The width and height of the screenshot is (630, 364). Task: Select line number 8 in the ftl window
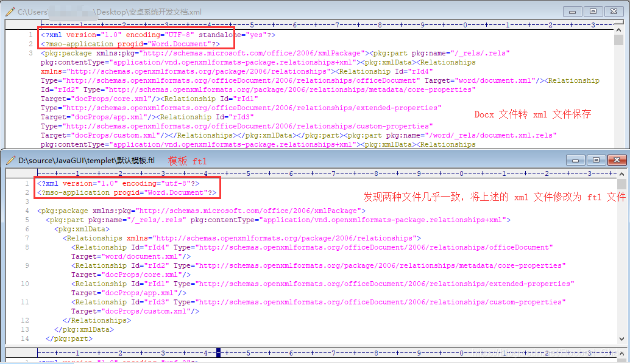pyautogui.click(x=27, y=247)
